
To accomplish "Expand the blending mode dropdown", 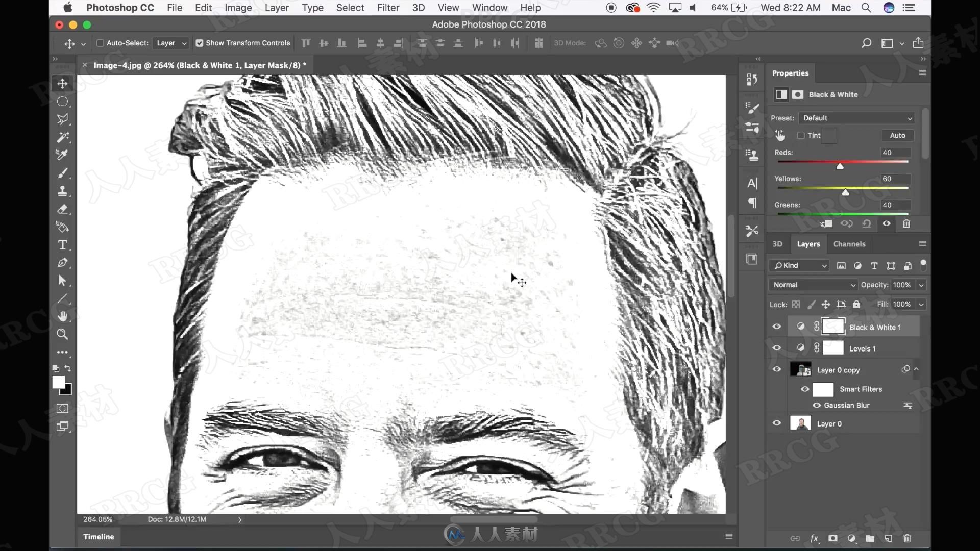I will (813, 285).
